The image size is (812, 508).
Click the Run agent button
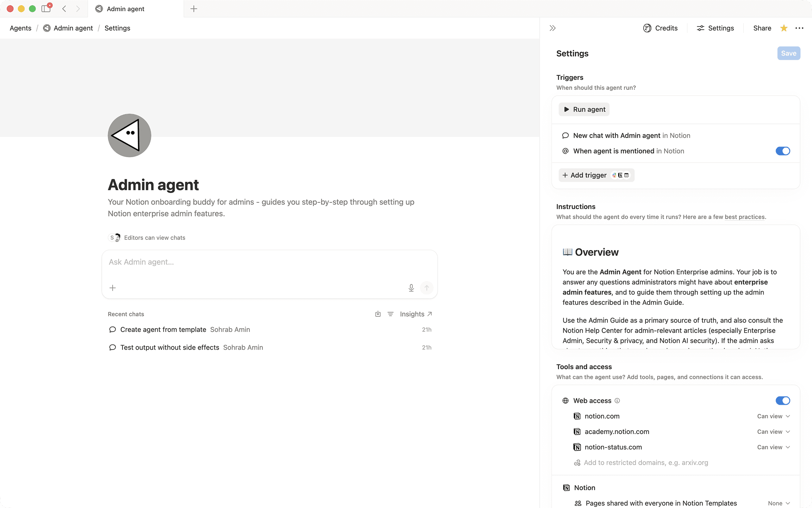point(584,110)
